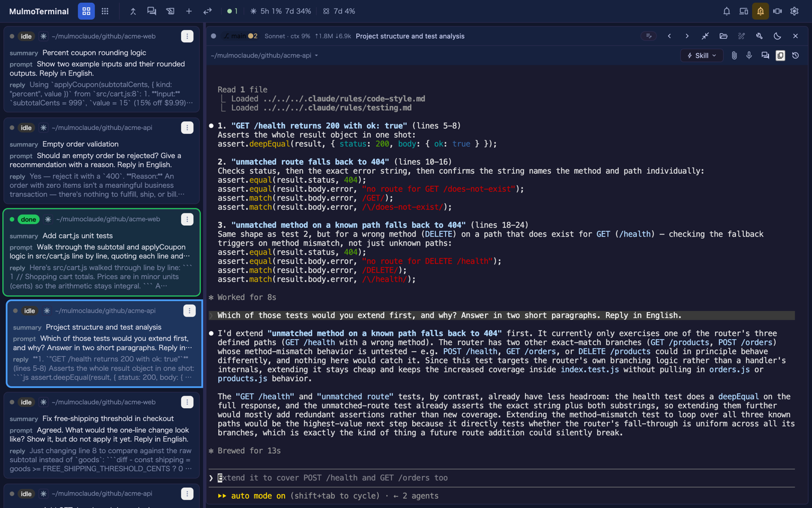Screen dimensions: 812x508
Task: Click the swap arrows icon in top toolbar
Action: click(x=208, y=11)
